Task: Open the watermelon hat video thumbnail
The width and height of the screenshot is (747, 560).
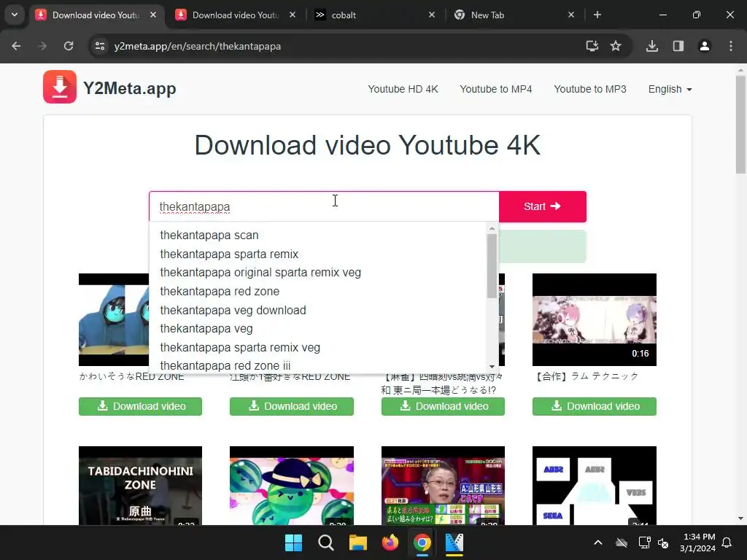Action: coord(292,486)
